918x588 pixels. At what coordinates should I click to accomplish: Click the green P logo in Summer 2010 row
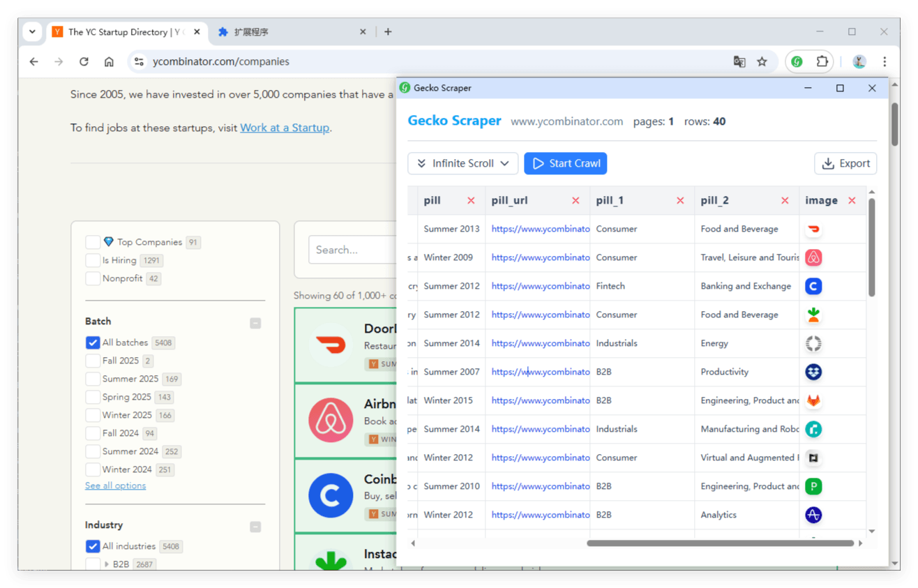tap(813, 486)
